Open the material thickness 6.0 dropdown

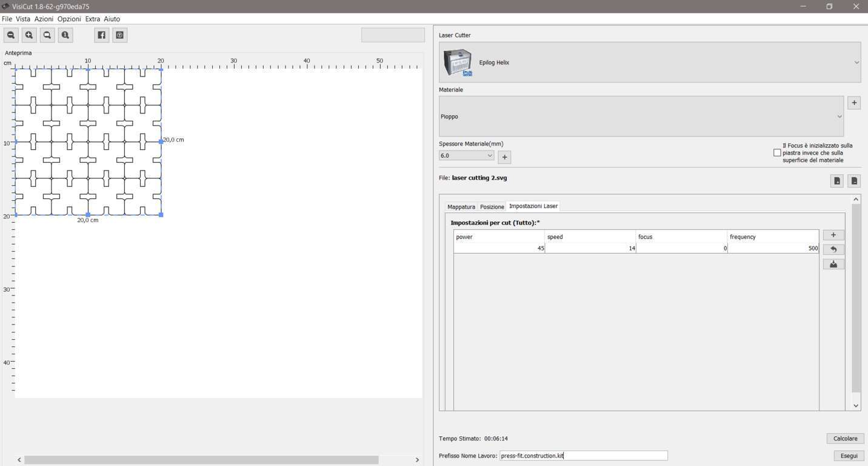coord(467,156)
